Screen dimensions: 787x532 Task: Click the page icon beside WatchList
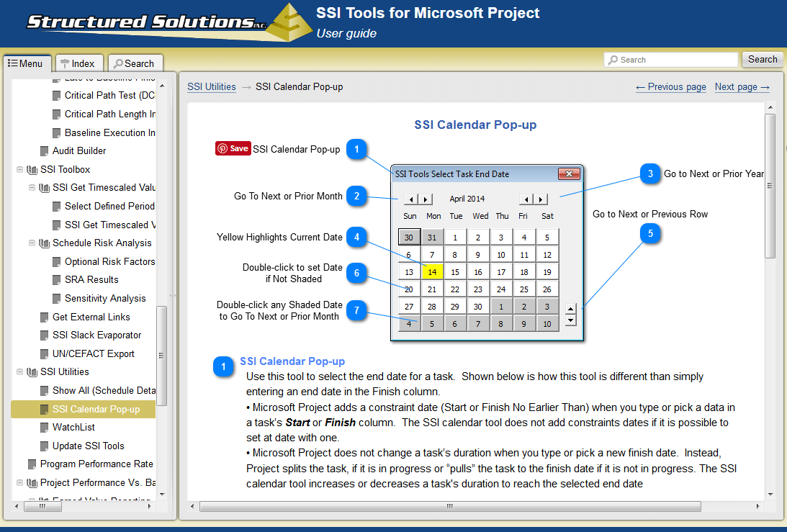[x=45, y=428]
